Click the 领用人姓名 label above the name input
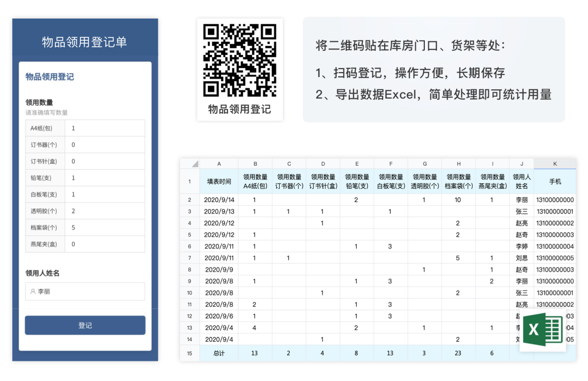This screenshot has width=588, height=381. tap(43, 273)
